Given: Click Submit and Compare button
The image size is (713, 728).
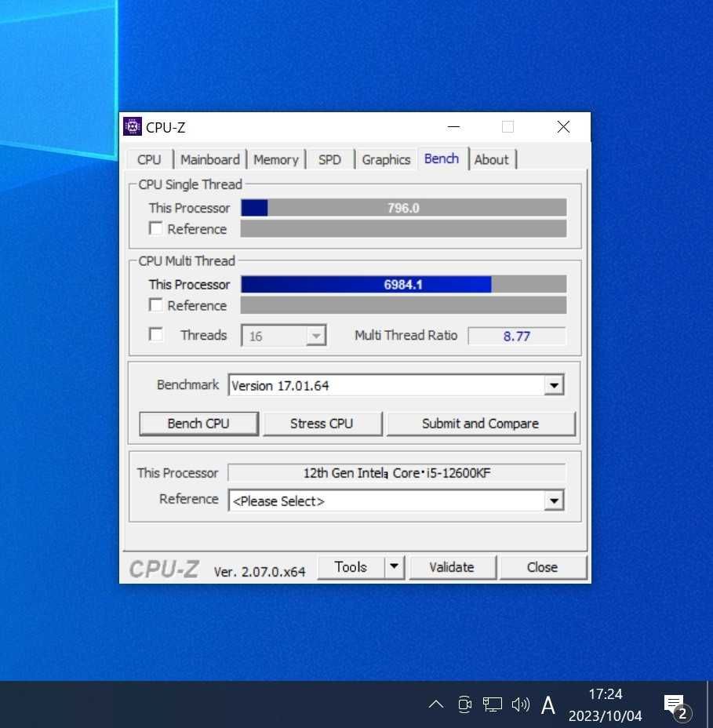Looking at the screenshot, I should tap(481, 424).
